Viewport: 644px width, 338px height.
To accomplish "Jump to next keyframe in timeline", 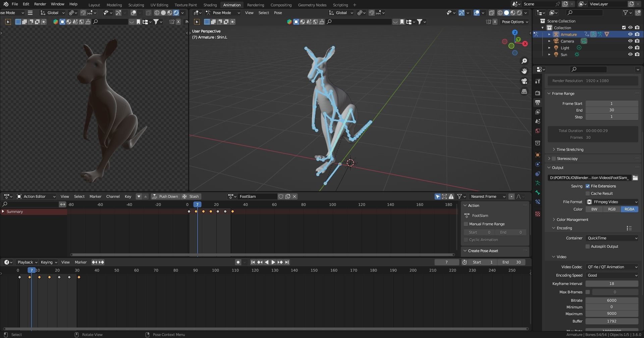I will 280,262.
